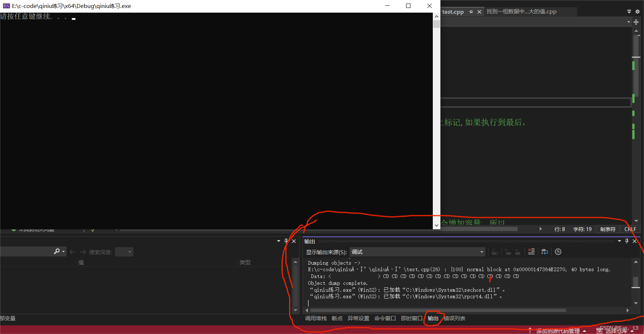Screen dimensions: 644x334
Task: Click the output panel vertical scroll down arrow
Action: 636,303
